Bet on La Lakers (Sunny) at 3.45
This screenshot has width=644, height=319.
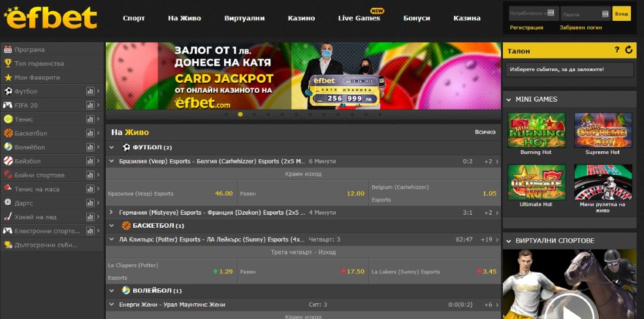tap(435, 271)
